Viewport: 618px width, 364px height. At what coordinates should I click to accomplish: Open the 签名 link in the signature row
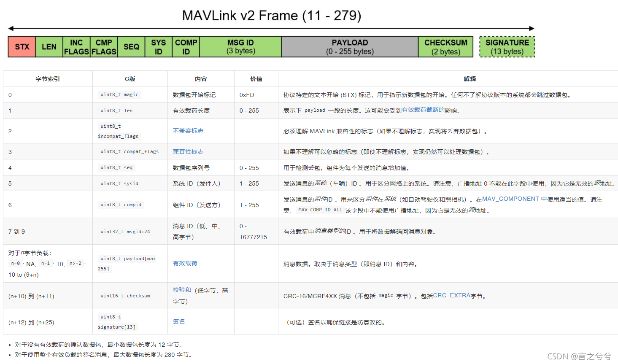179,321
